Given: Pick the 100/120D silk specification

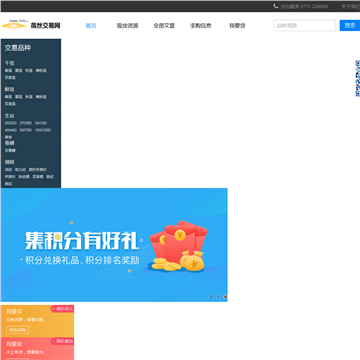Looking at the screenshot, I should 43,130.
